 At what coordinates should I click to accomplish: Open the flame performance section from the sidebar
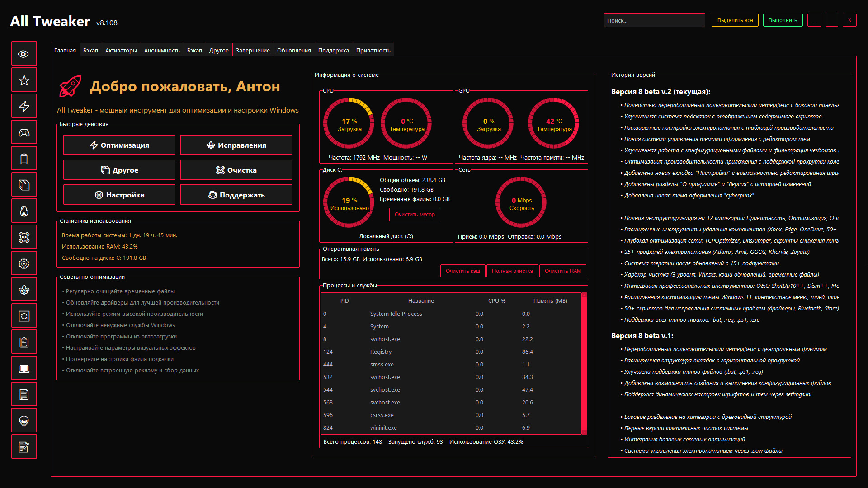(x=24, y=211)
